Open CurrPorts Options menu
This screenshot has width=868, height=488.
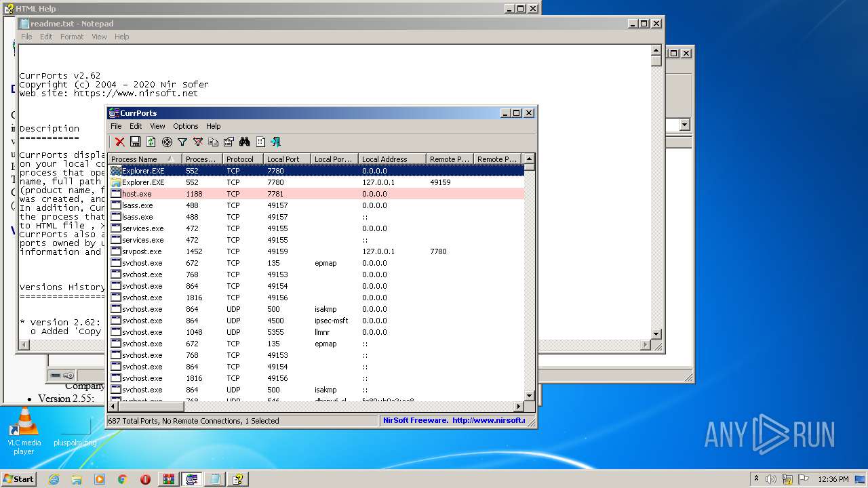tap(185, 126)
